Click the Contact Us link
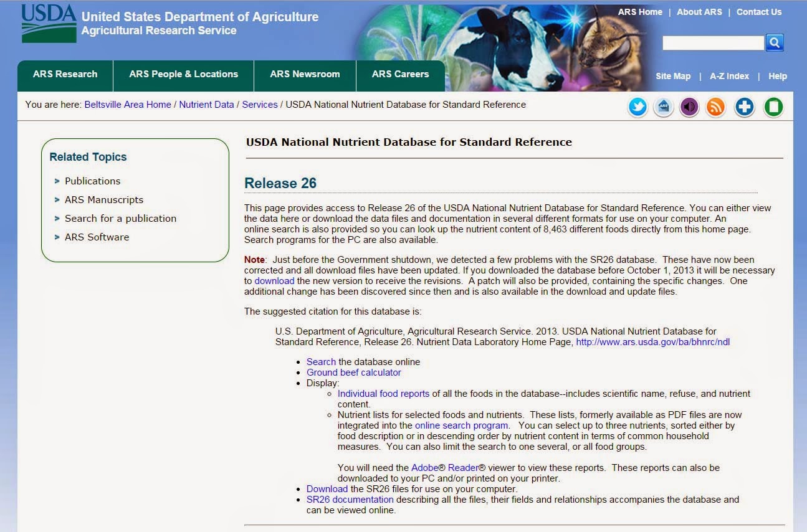The image size is (807, 532). point(759,12)
